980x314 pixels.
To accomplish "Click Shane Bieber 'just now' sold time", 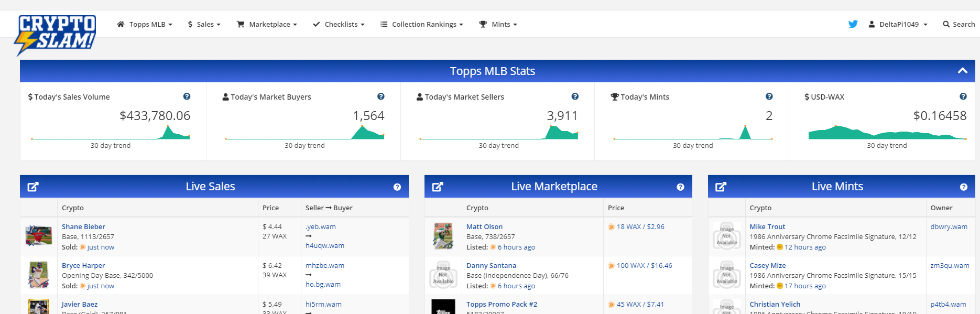I will [x=101, y=247].
